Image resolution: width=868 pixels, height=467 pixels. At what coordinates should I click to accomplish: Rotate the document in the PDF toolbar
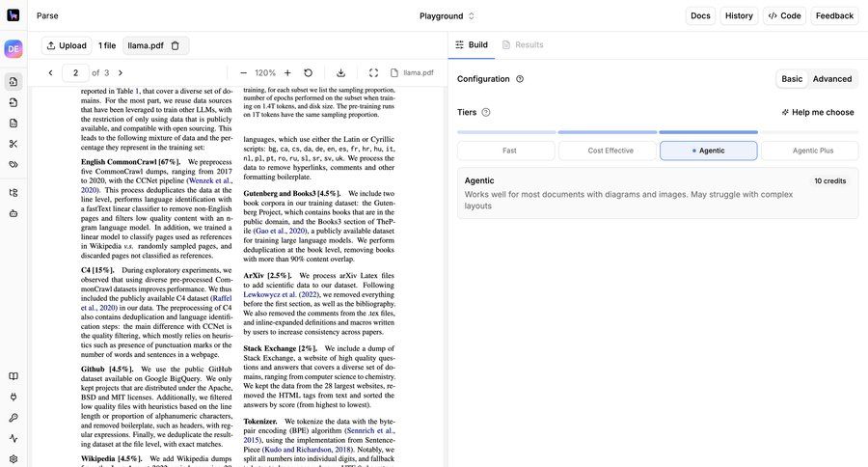[x=308, y=72]
